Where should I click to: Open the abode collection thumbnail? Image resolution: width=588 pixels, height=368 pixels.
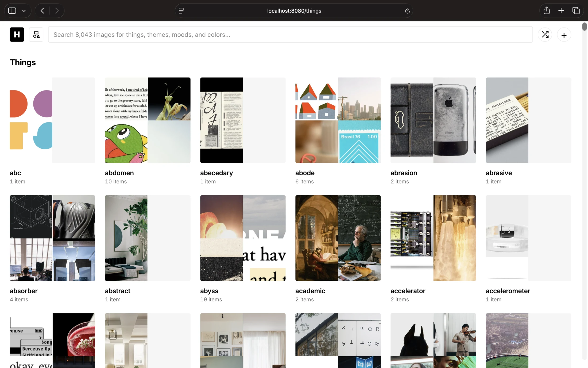click(338, 120)
